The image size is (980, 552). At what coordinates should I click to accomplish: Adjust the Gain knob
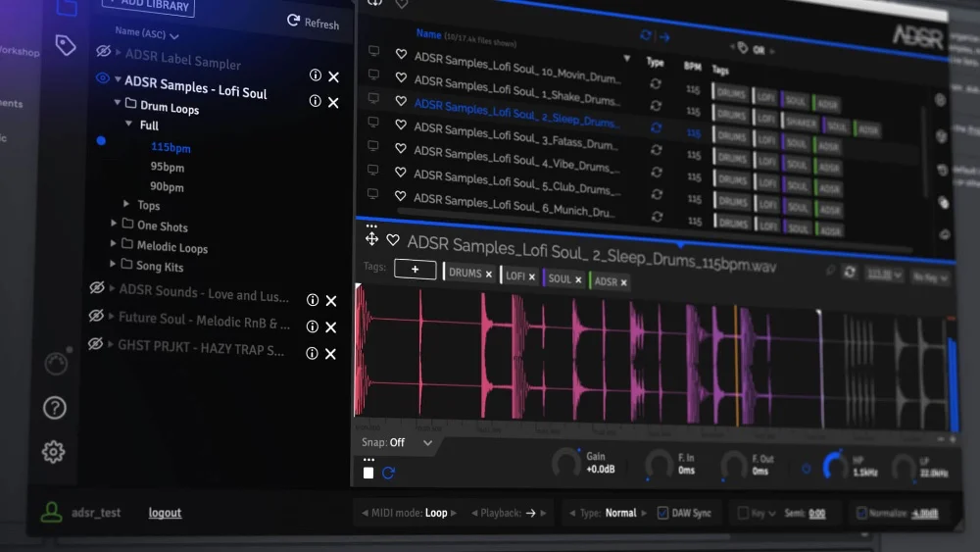click(566, 463)
